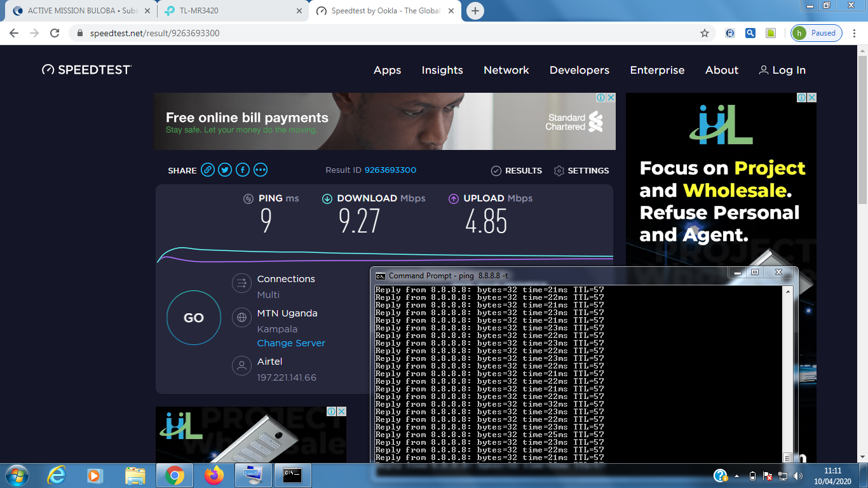868x488 pixels.
Task: Click the Change Server link
Action: coord(291,343)
